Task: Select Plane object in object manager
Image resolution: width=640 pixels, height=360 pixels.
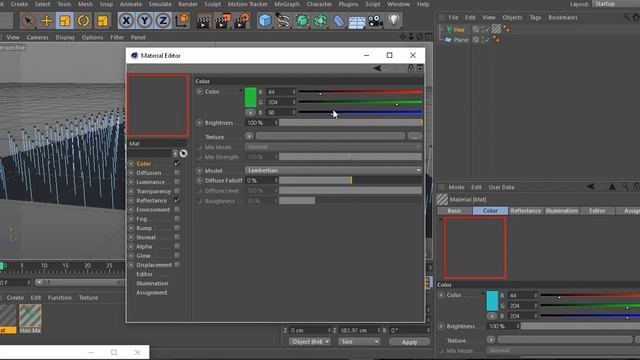Action: 461,40
